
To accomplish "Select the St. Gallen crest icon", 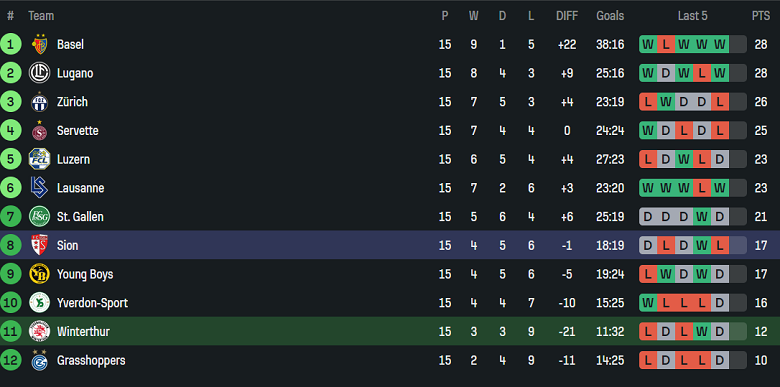I will point(39,217).
